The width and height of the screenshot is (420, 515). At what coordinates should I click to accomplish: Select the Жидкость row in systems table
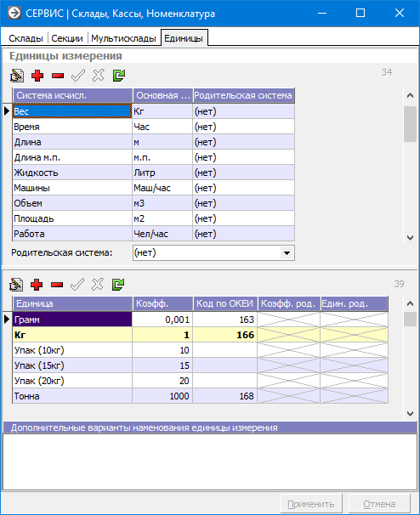pos(154,173)
